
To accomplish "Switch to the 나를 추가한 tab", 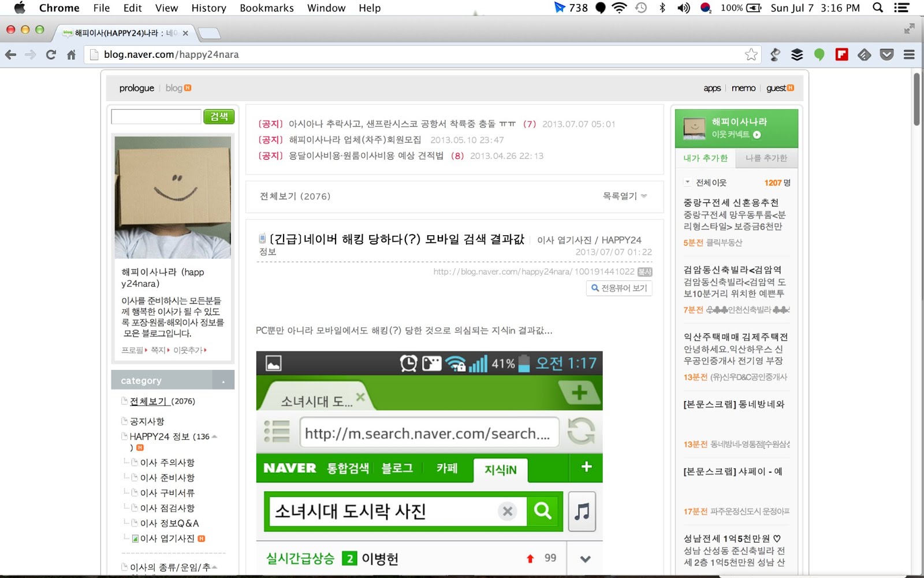I will 766,158.
